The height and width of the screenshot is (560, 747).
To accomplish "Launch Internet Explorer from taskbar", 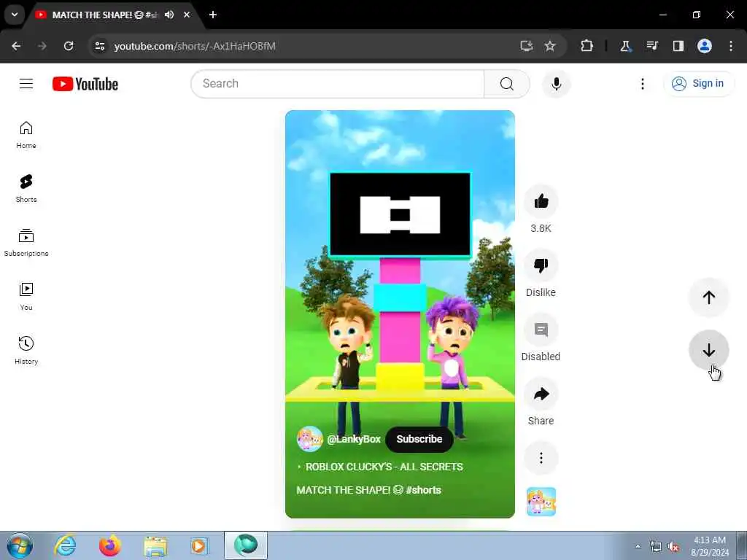I will [65, 545].
